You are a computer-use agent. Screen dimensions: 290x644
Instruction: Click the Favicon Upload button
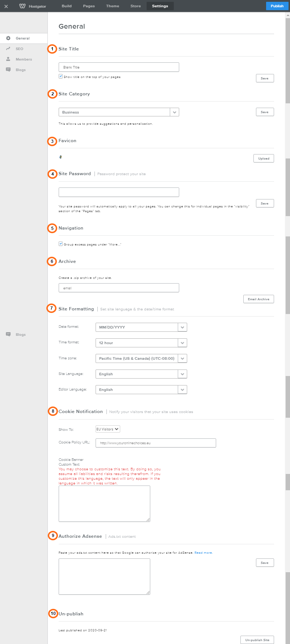[264, 158]
